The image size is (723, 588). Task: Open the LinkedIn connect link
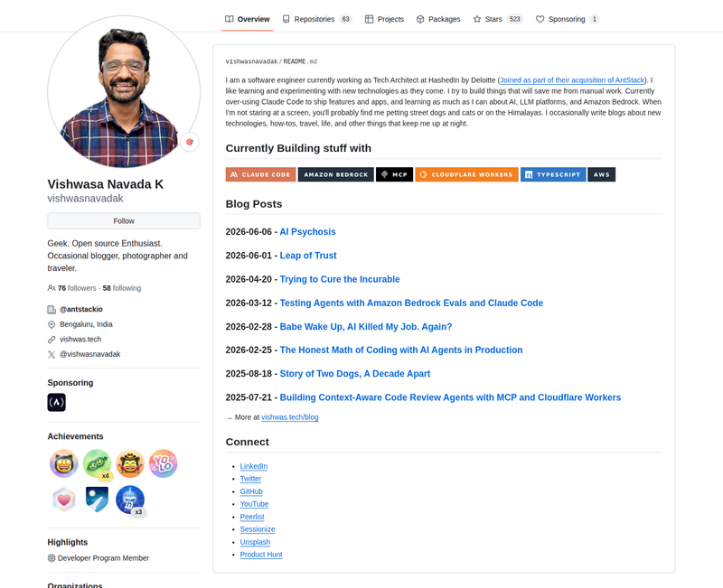pyautogui.click(x=254, y=466)
